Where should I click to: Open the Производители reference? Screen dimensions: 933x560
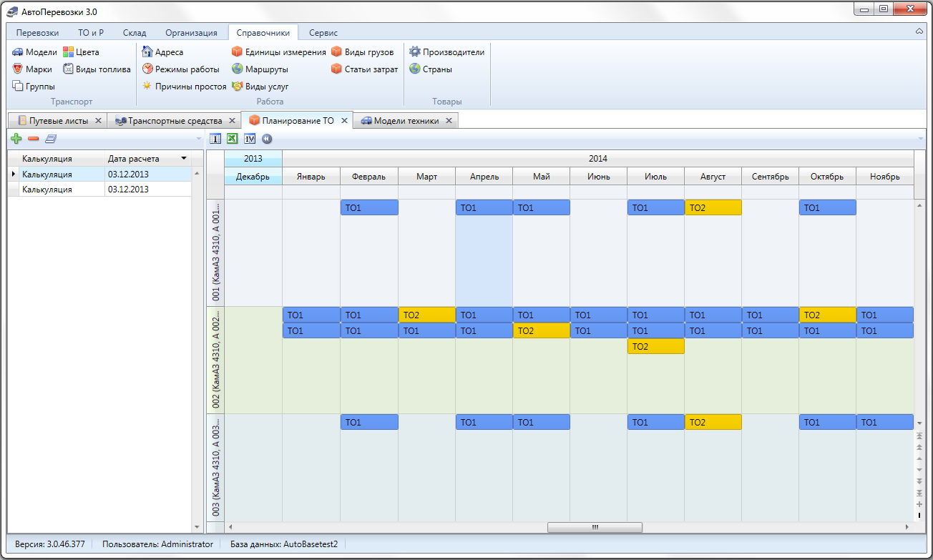tap(447, 52)
